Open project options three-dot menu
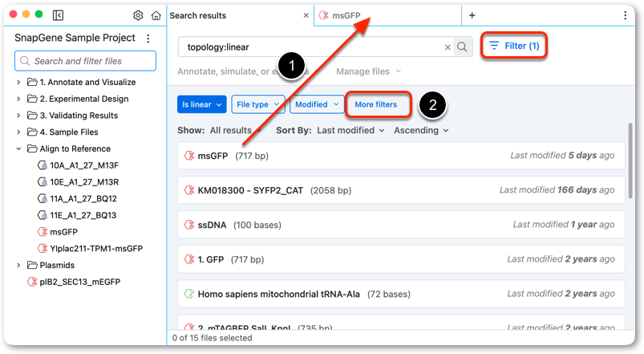 pos(148,39)
